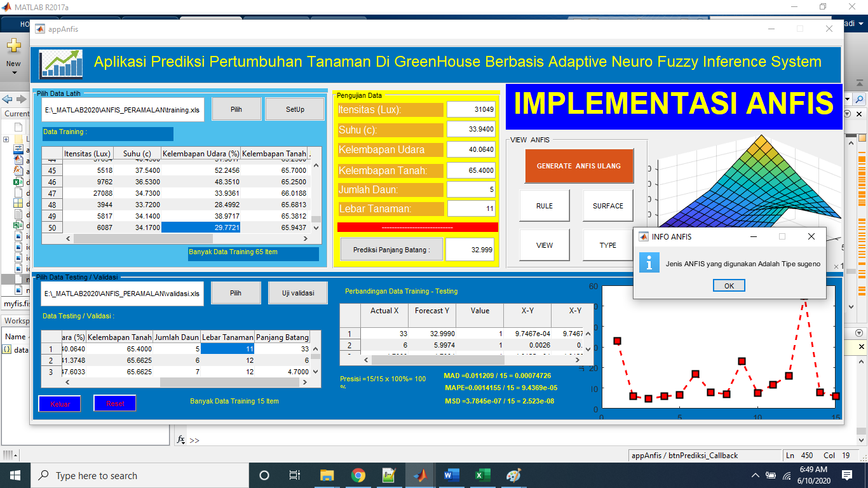Click the GENERATE ANFIS ULANG button

click(x=579, y=166)
